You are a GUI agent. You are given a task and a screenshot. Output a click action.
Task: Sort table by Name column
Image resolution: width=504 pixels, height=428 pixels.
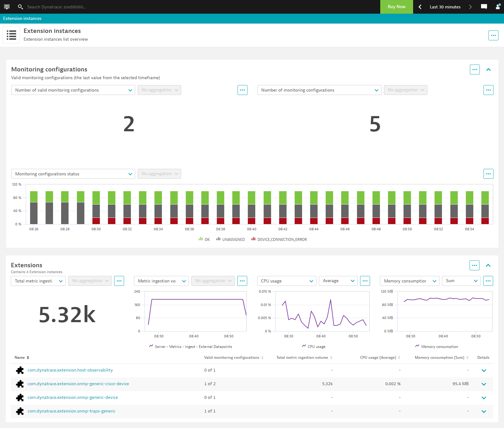pyautogui.click(x=22, y=358)
